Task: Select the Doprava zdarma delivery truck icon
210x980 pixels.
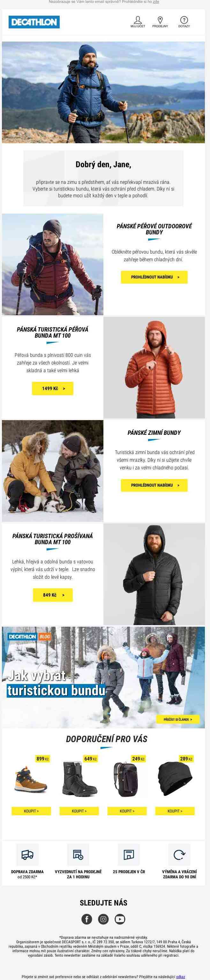Action: 27,854
